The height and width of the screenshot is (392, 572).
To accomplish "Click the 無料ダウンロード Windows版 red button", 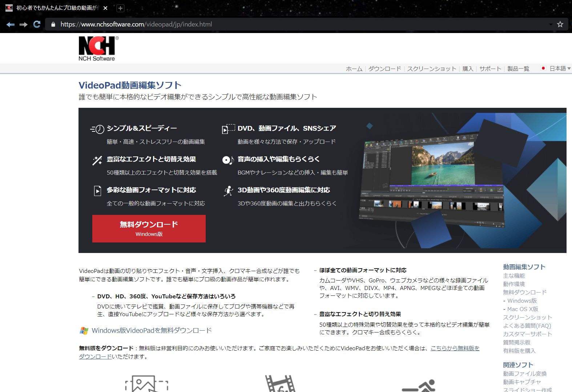I will click(x=149, y=229).
